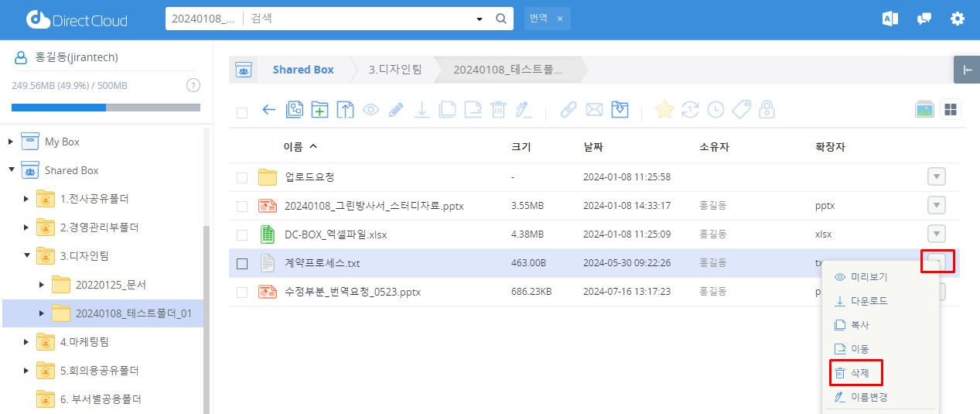This screenshot has width=980, height=414.
Task: Expand the My Box tree node
Action: tap(11, 142)
